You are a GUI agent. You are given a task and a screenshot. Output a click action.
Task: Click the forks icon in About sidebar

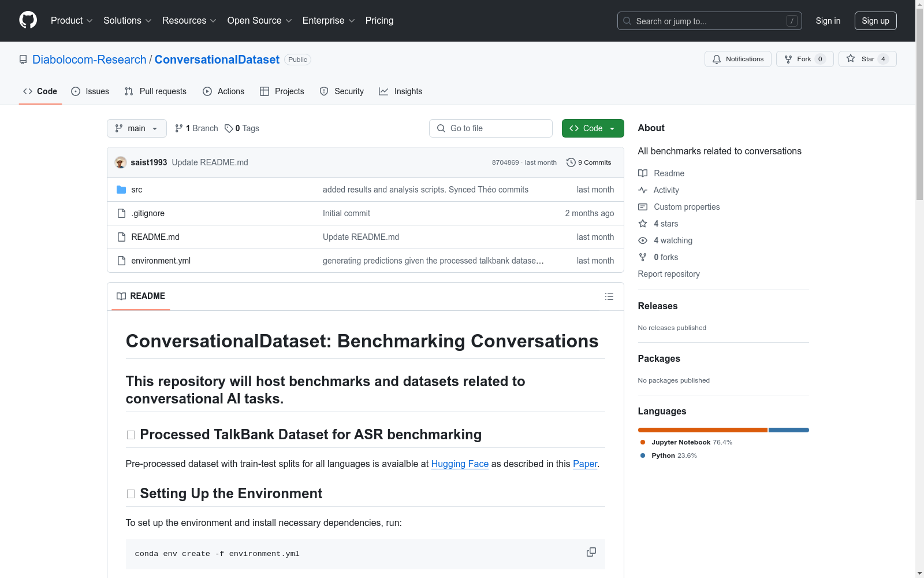tap(643, 257)
